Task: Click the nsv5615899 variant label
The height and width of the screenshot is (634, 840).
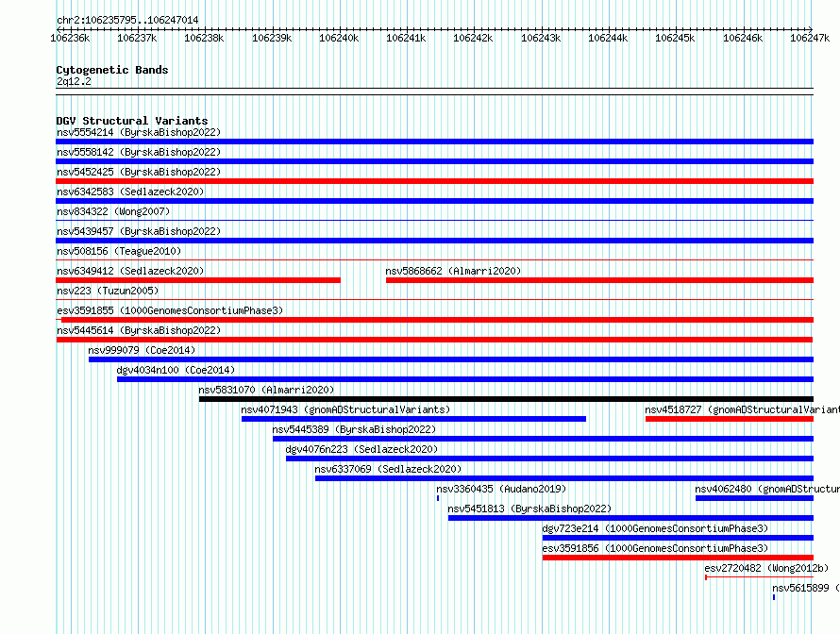Action: coord(806,588)
